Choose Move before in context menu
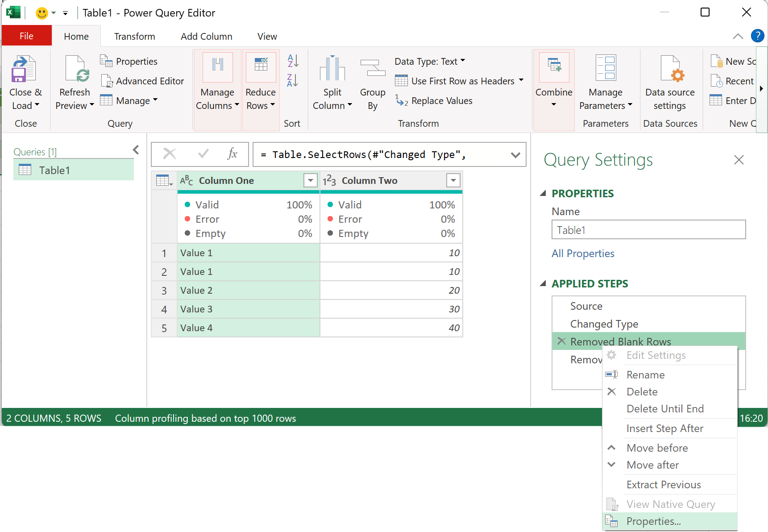Viewport: 768px width, 532px height. point(669,448)
